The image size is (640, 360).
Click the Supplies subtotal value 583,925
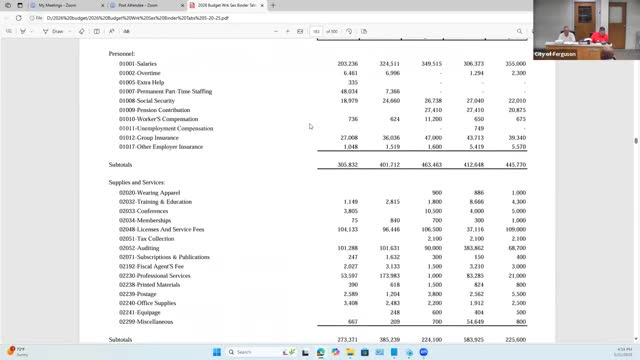(x=473, y=340)
